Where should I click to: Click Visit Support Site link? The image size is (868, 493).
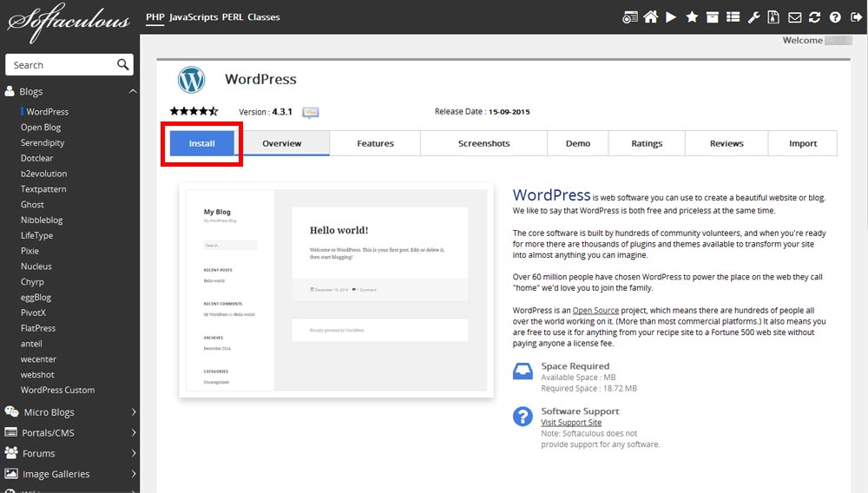click(571, 422)
